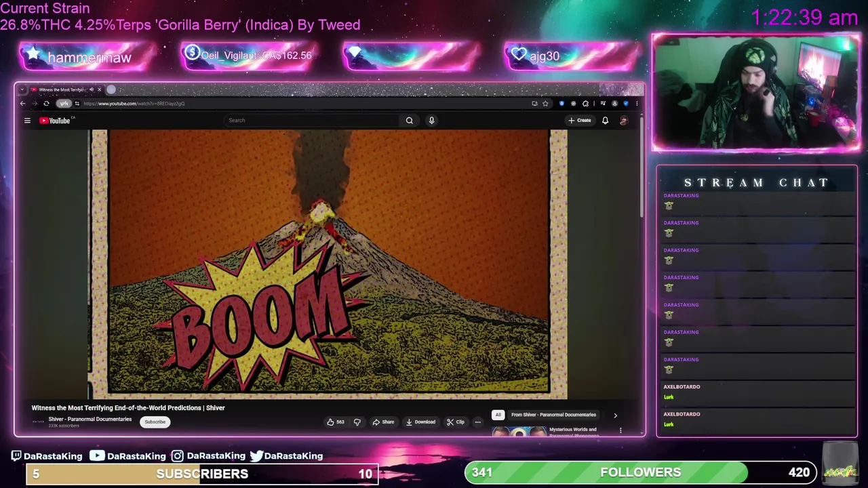This screenshot has width=868, height=488.
Task: Expand the tab search dropdown arrow
Action: [x=22, y=89]
